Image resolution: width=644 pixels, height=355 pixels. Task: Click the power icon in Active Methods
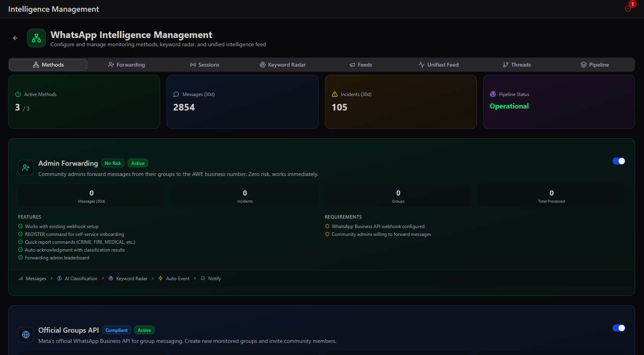(x=18, y=94)
